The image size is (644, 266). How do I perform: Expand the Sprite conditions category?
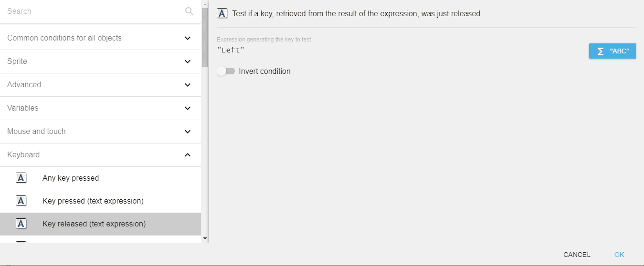[188, 61]
